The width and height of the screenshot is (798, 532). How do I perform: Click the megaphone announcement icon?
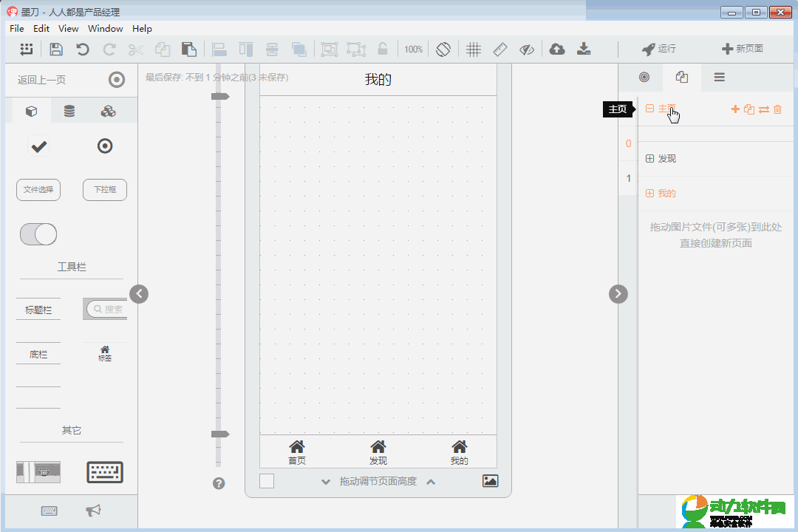(93, 510)
